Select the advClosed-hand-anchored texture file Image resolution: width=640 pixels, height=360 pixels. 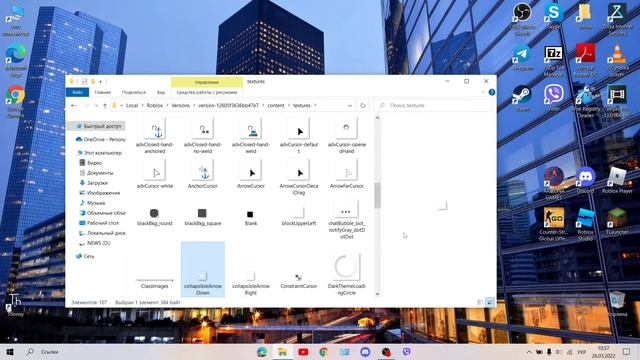click(155, 136)
